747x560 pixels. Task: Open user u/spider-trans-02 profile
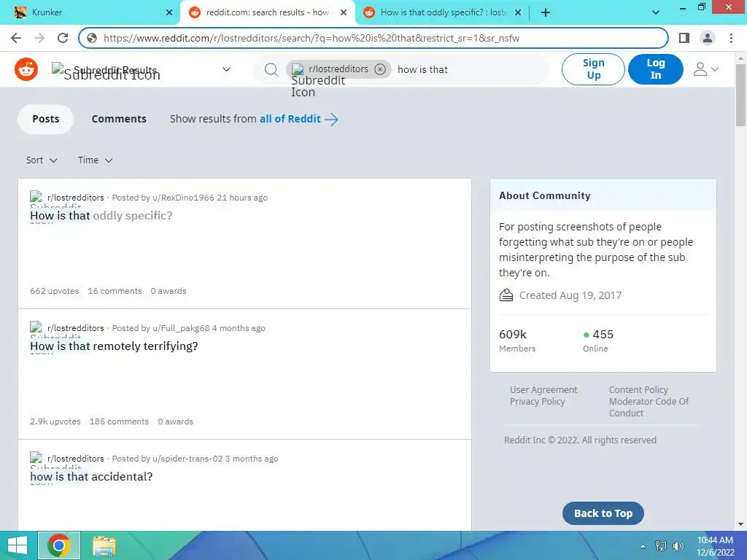[x=187, y=459]
